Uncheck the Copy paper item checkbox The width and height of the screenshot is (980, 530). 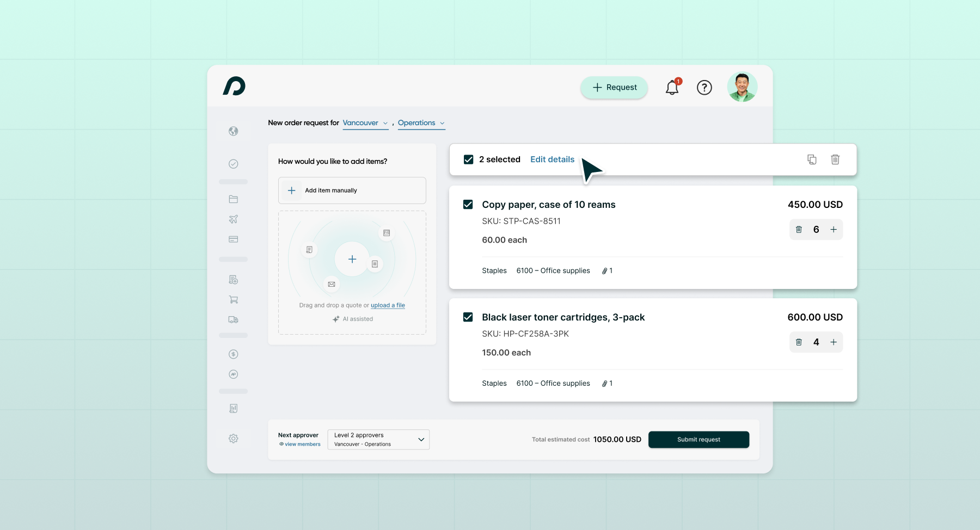click(x=468, y=205)
